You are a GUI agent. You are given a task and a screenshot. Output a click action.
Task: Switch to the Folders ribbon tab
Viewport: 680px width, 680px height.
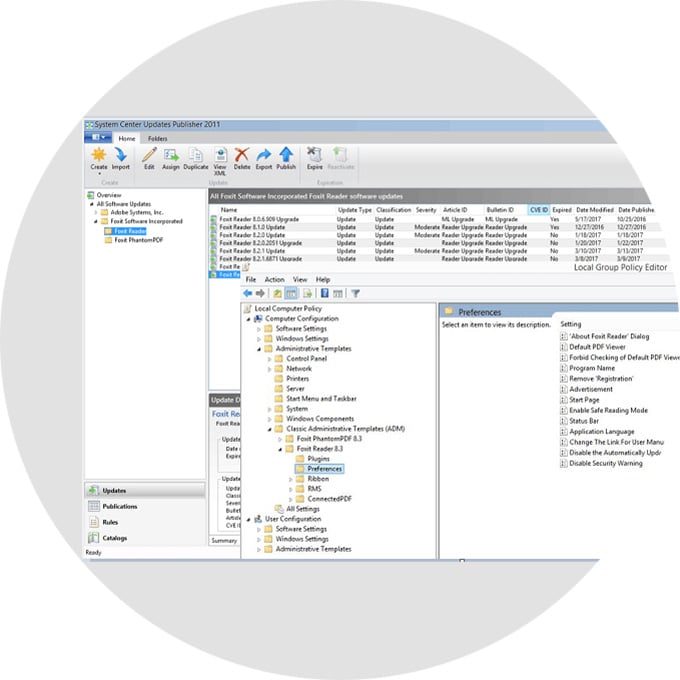(x=157, y=138)
